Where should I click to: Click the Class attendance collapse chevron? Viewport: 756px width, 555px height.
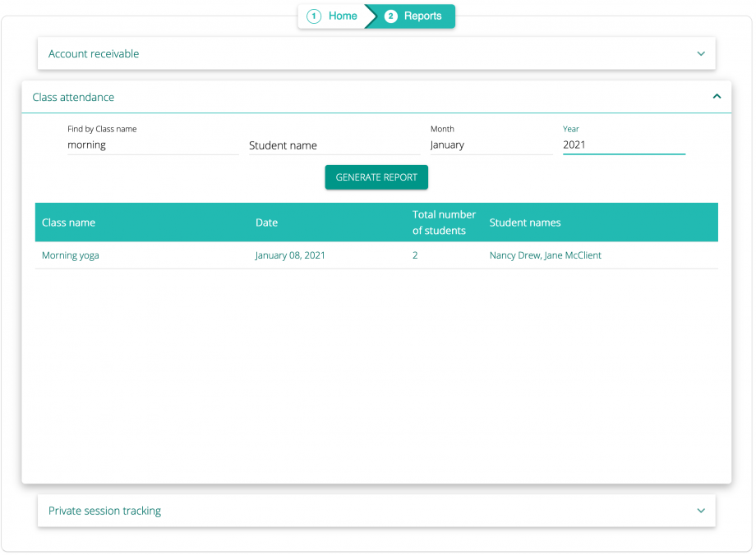pyautogui.click(x=715, y=96)
